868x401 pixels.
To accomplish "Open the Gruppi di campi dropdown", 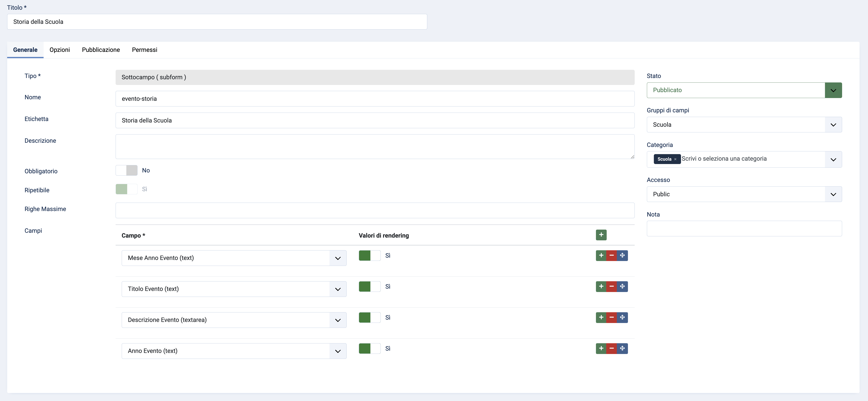I will click(744, 124).
